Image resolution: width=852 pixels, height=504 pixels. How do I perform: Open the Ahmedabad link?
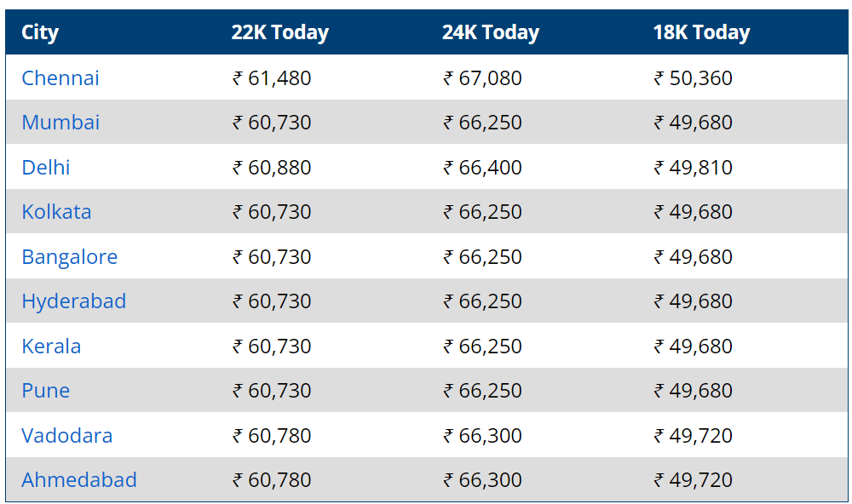[x=79, y=480]
